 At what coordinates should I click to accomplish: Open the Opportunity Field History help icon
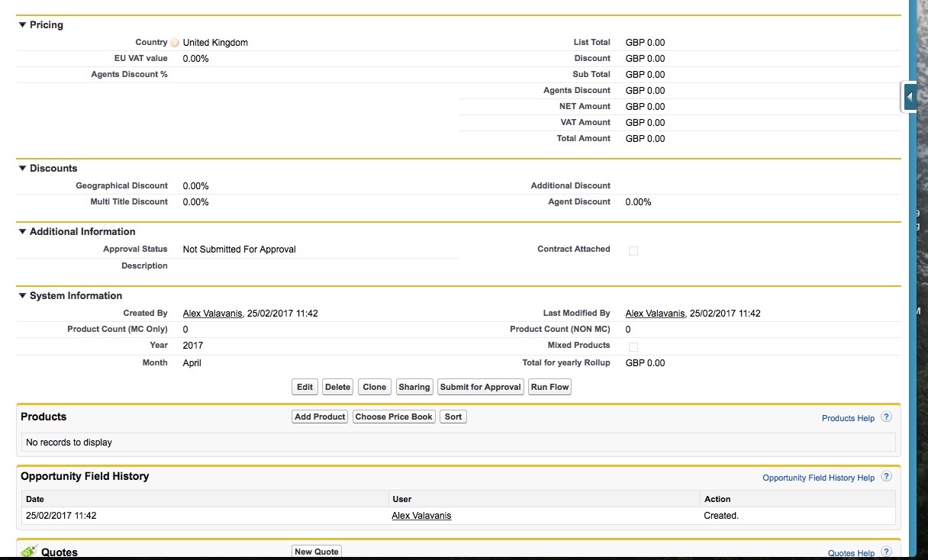[886, 477]
